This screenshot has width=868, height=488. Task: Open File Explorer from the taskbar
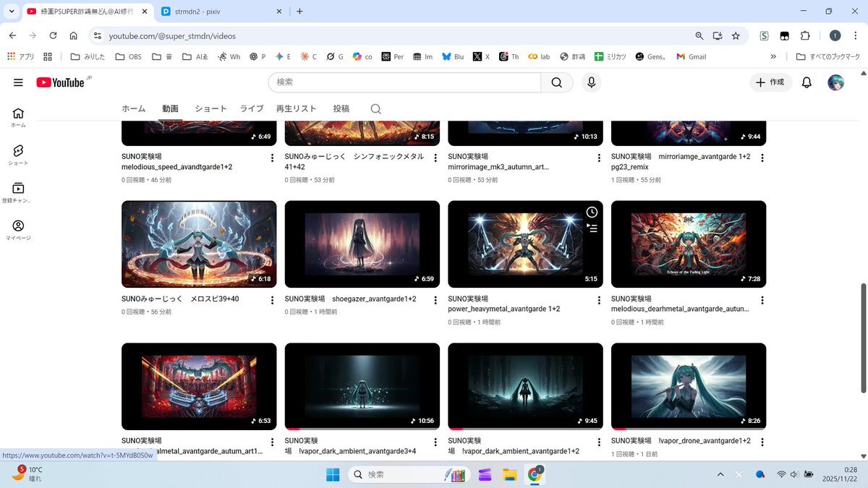tap(509, 475)
